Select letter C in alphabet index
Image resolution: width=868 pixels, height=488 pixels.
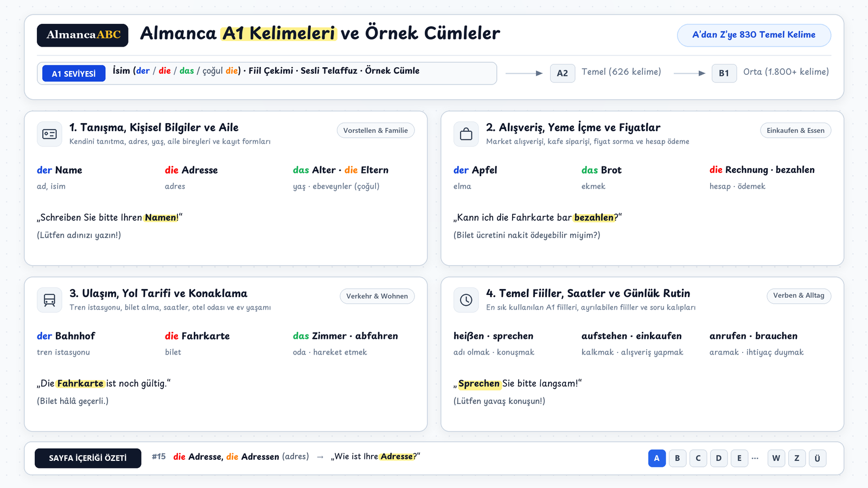[698, 458]
